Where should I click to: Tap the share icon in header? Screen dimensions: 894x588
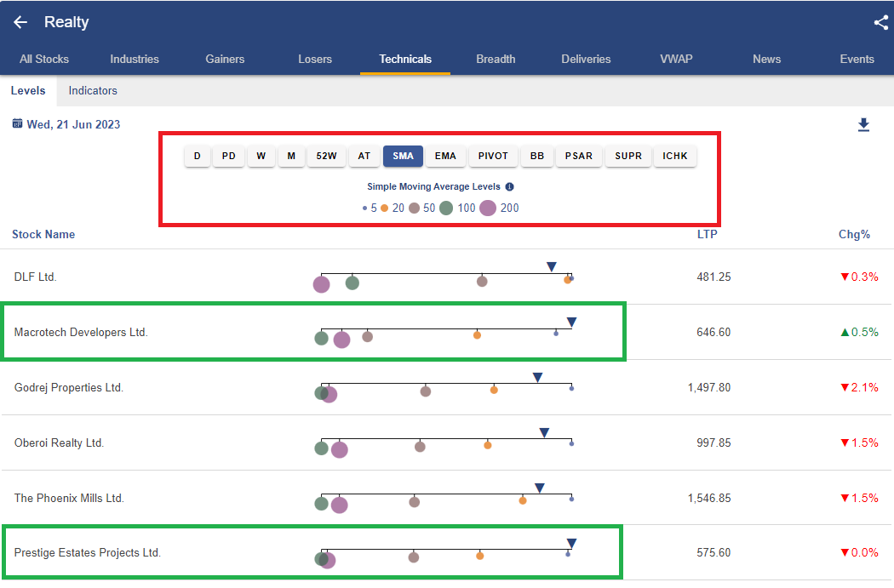point(881,22)
